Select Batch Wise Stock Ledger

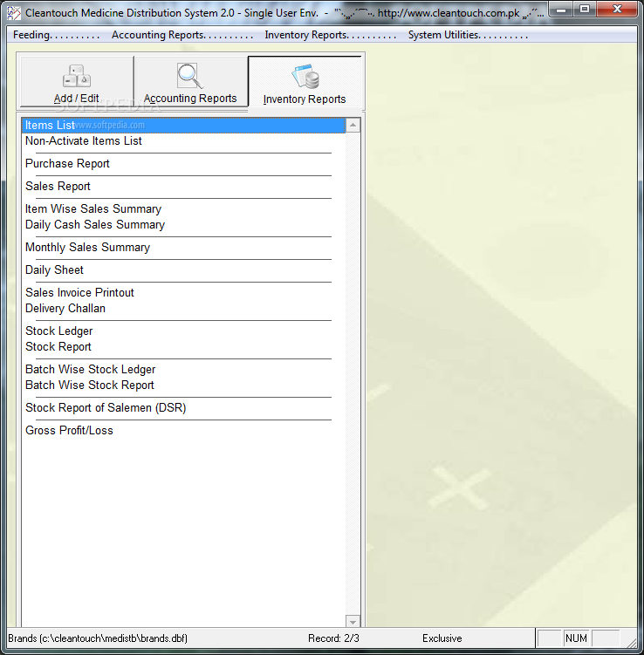[x=90, y=369]
